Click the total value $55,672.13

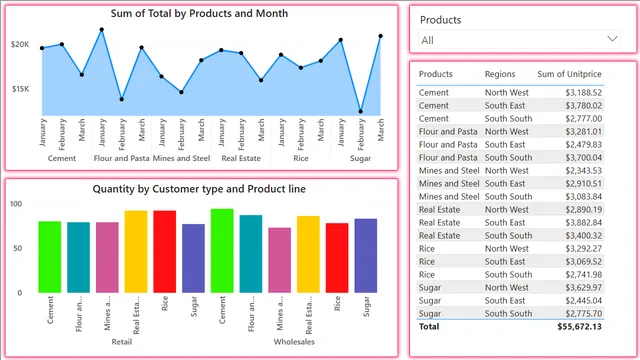579,327
